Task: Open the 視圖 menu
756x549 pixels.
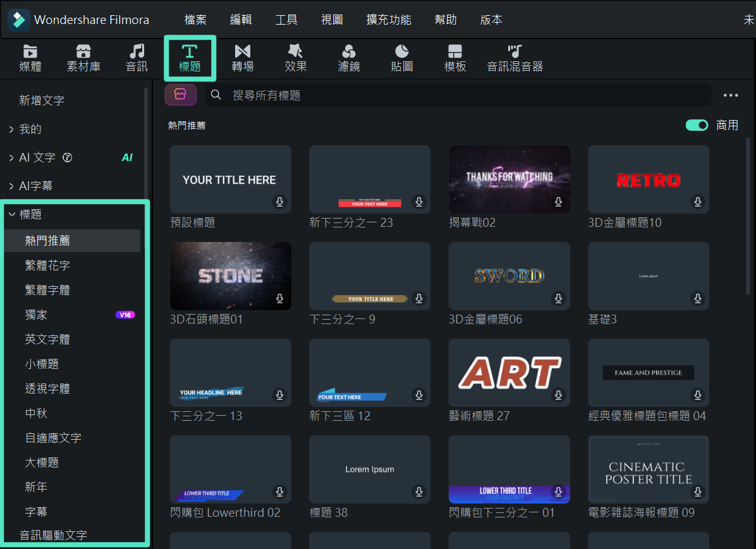Action: (x=332, y=20)
